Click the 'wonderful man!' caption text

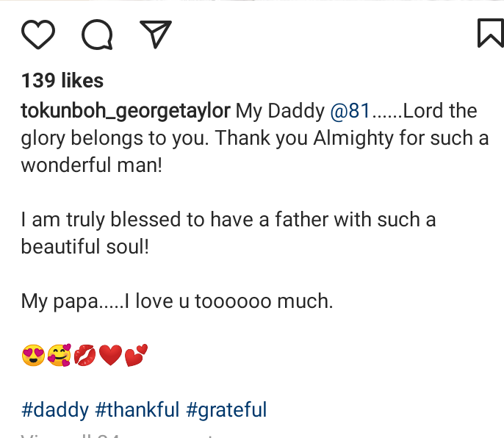[x=91, y=165]
